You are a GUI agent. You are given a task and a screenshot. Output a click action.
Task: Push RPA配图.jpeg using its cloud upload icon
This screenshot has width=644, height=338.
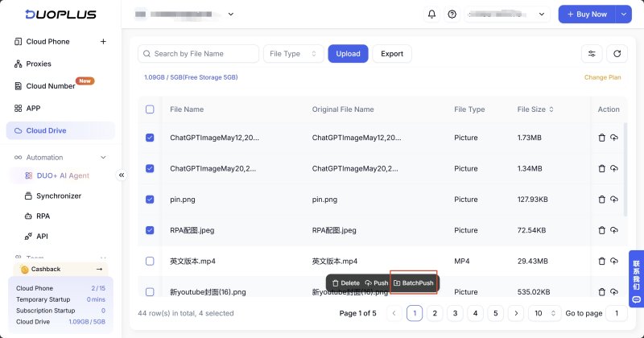pyautogui.click(x=614, y=230)
